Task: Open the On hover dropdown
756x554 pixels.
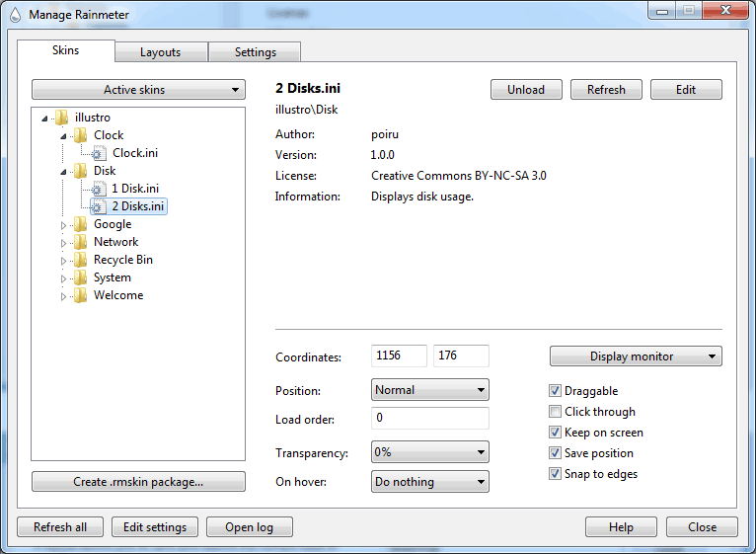Action: tap(429, 482)
